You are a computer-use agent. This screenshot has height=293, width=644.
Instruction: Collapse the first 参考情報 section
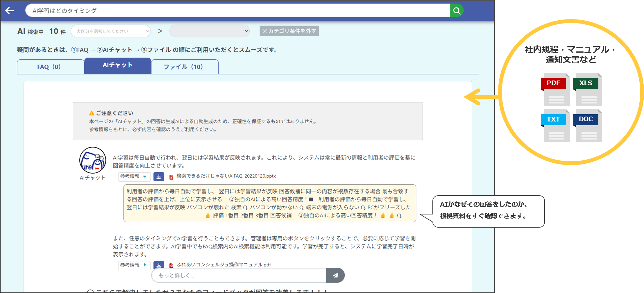pos(134,176)
